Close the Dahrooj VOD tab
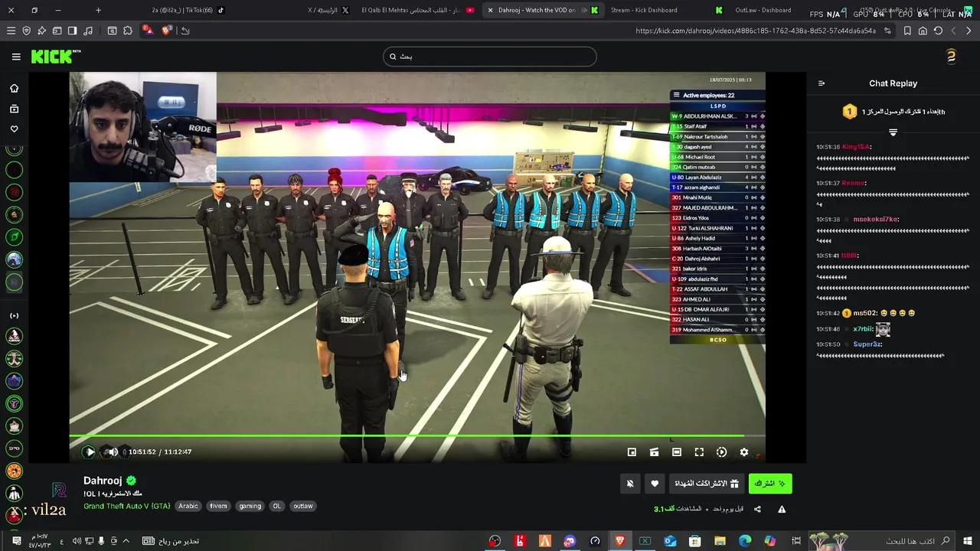The height and width of the screenshot is (551, 980). click(x=490, y=10)
